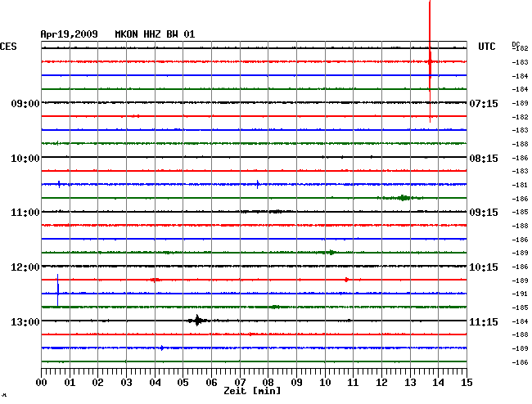Select minute 01 on the time axis
532x404 pixels.
[70, 383]
